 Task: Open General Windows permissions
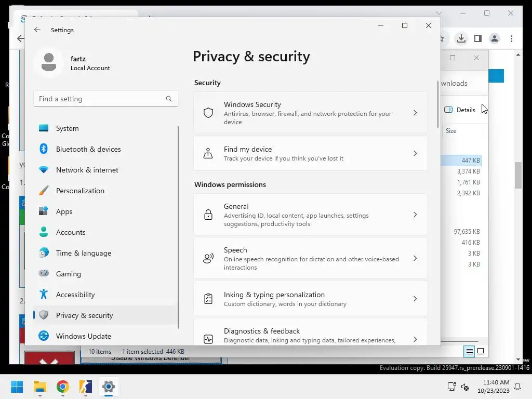(311, 215)
